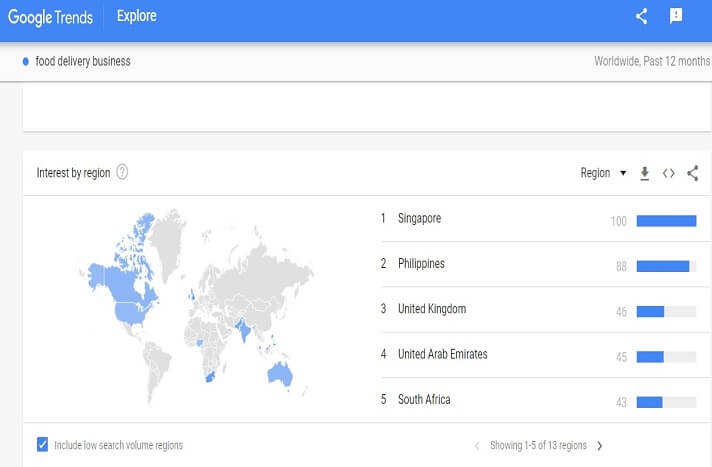Click the help icon beside Interest by region
Image resolution: width=712 pixels, height=467 pixels.
point(122,172)
